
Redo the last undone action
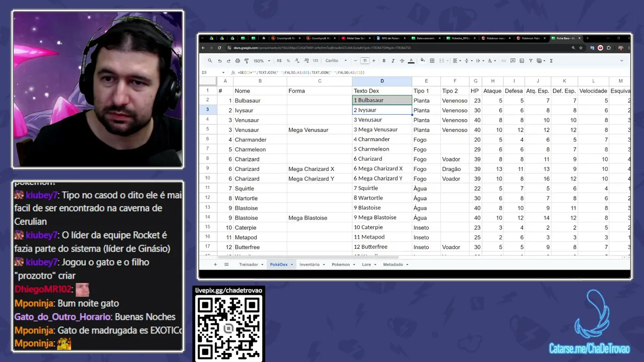(228, 61)
